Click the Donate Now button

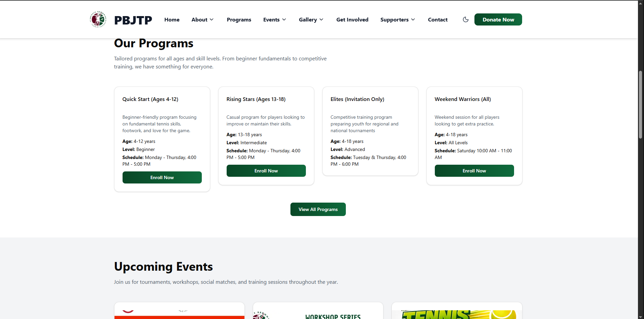498,19
